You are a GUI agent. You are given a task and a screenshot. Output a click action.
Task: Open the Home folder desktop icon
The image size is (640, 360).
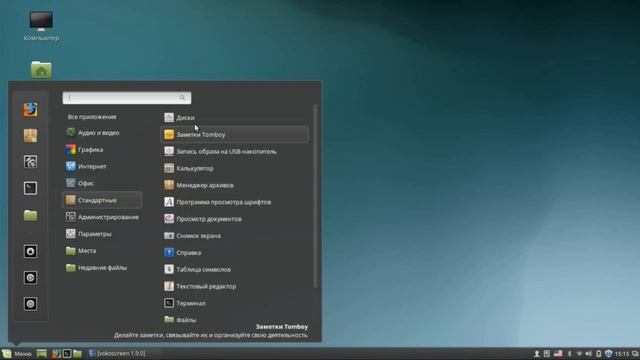(x=41, y=69)
